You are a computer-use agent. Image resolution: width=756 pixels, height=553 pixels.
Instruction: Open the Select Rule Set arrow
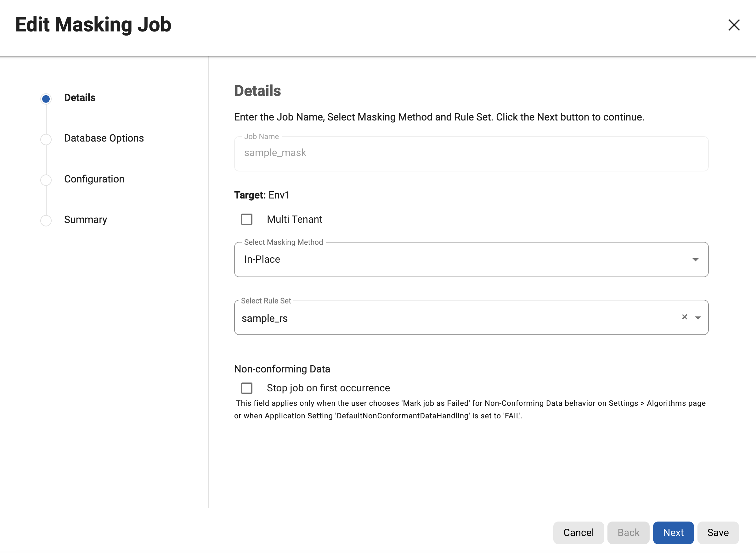(698, 318)
